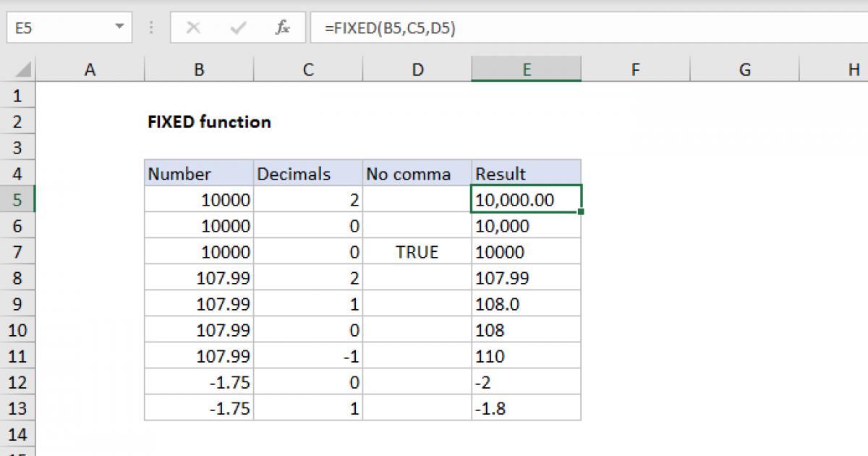Click the Decimals cell containing -1

308,356
